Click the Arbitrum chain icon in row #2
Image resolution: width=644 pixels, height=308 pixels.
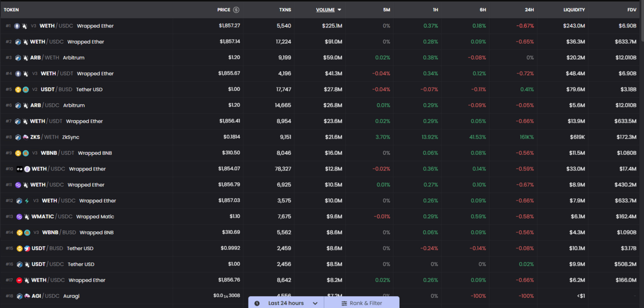tap(18, 42)
